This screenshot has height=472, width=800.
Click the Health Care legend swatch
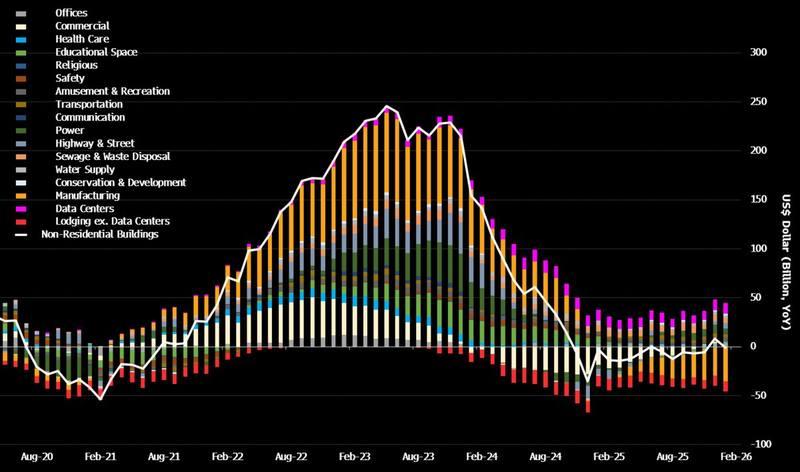point(21,40)
